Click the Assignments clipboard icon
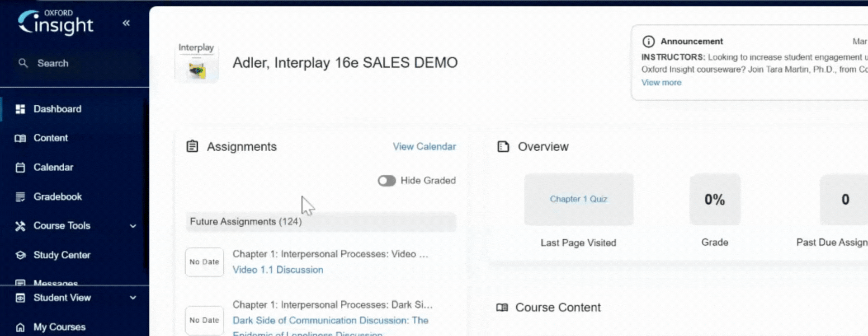The image size is (868, 336). pos(192,146)
